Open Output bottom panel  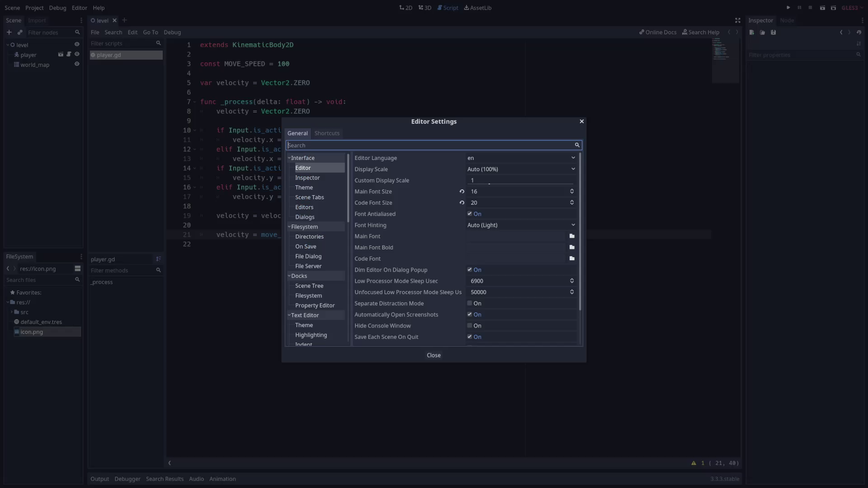99,479
